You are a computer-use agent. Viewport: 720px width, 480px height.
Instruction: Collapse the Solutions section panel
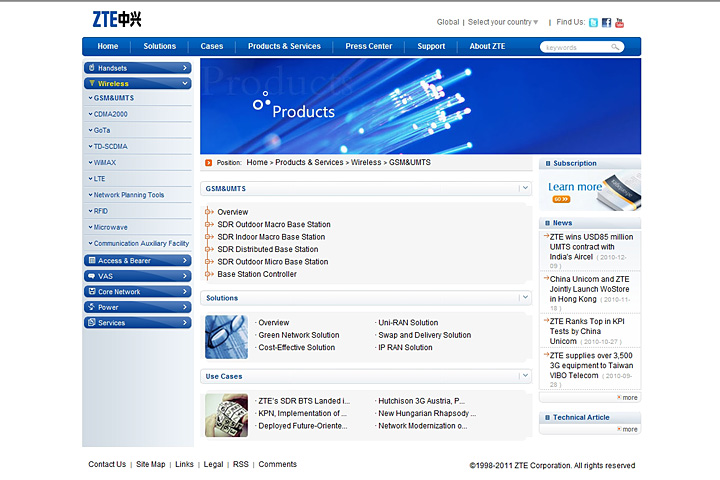(x=524, y=297)
